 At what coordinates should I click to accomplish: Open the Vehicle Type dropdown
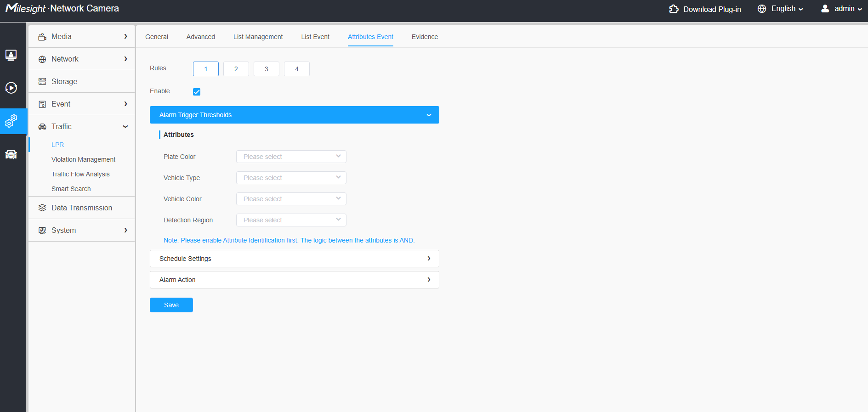[291, 178]
